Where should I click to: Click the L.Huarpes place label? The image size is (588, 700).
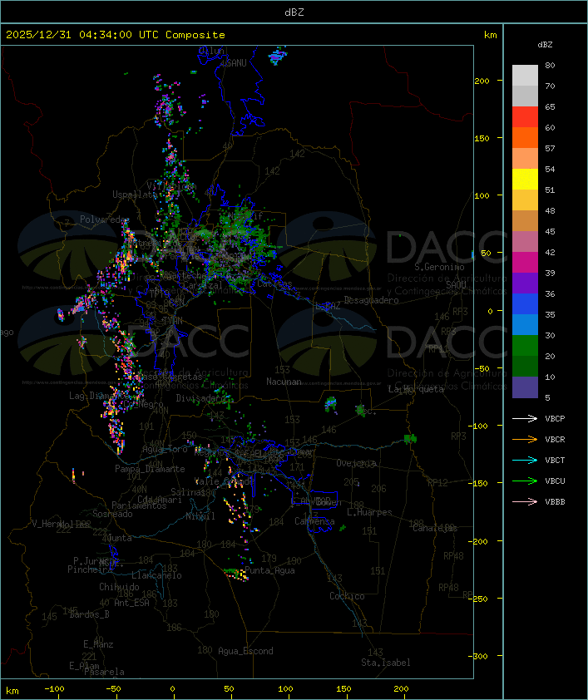tap(369, 512)
